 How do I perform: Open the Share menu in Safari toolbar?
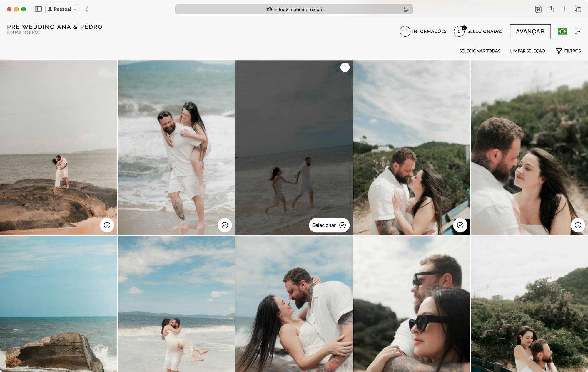[551, 9]
